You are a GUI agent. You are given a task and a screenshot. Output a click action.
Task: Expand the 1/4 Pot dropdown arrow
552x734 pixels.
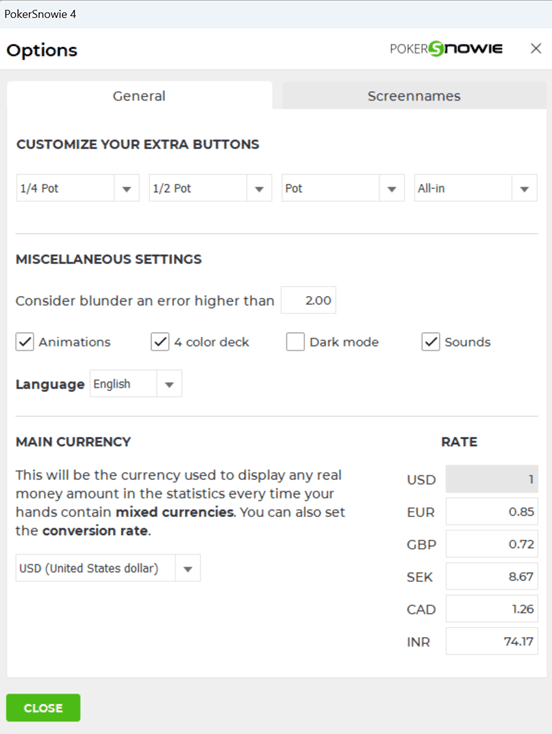coord(126,189)
